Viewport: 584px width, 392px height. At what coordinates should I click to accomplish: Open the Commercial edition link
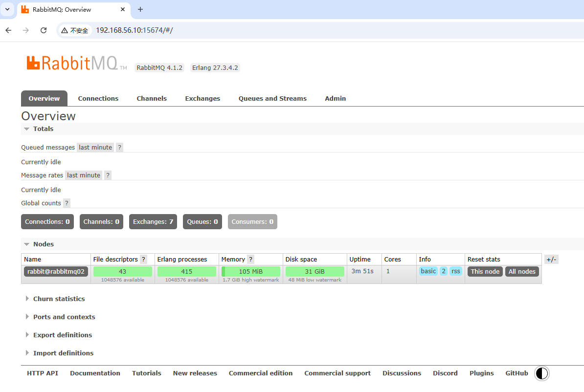[261, 373]
